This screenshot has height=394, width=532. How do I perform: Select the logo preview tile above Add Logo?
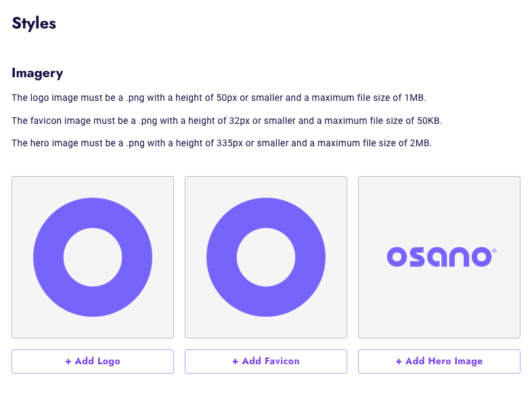[x=93, y=257]
